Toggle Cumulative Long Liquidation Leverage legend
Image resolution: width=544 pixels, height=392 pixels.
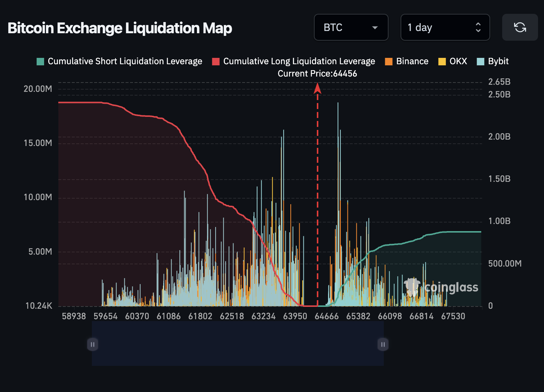(x=294, y=61)
